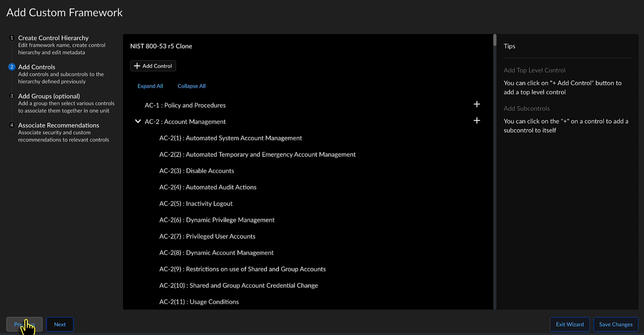Click the Add Control button
The height and width of the screenshot is (335, 644).
(153, 66)
